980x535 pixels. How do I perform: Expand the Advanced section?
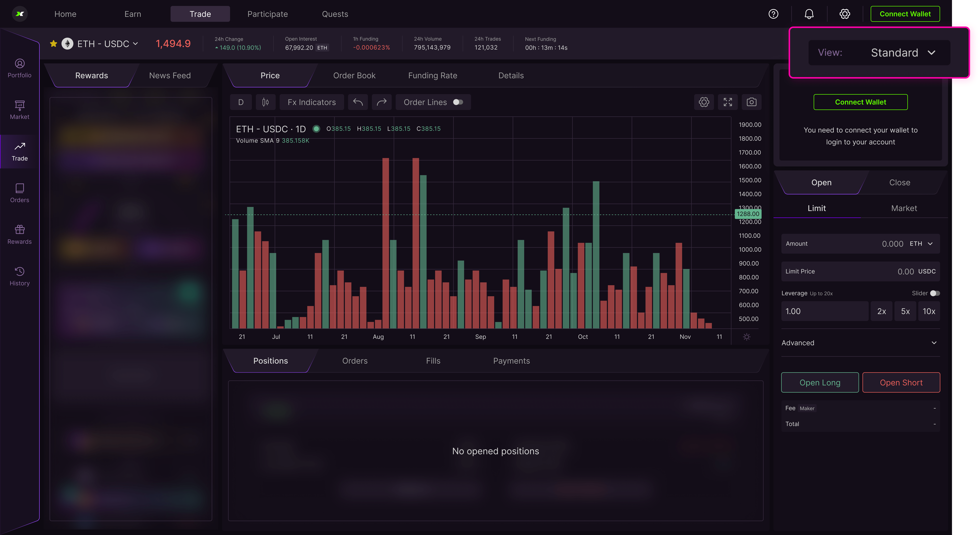(861, 343)
